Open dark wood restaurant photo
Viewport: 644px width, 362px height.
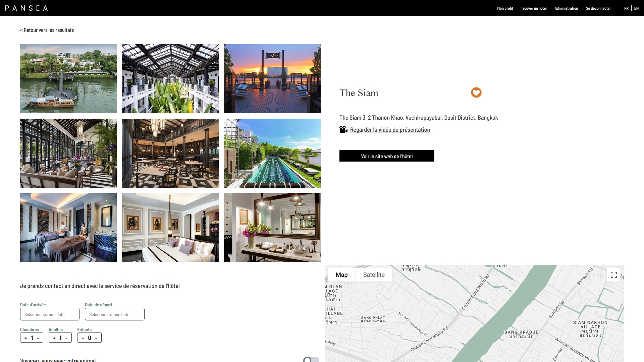170,153
